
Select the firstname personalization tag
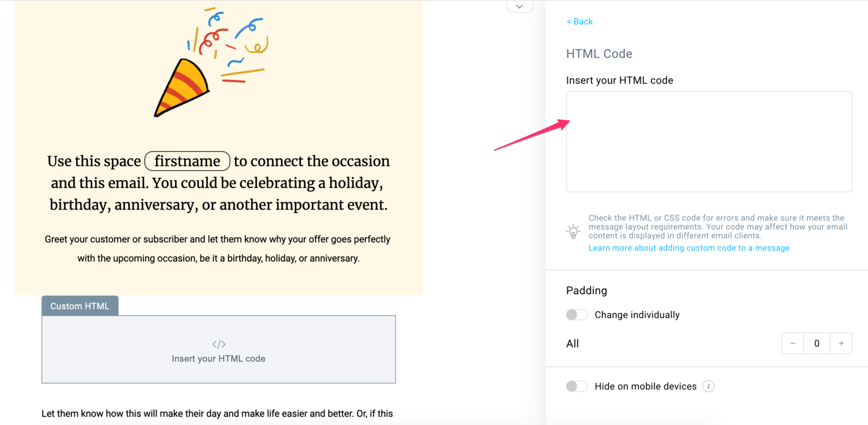187,161
